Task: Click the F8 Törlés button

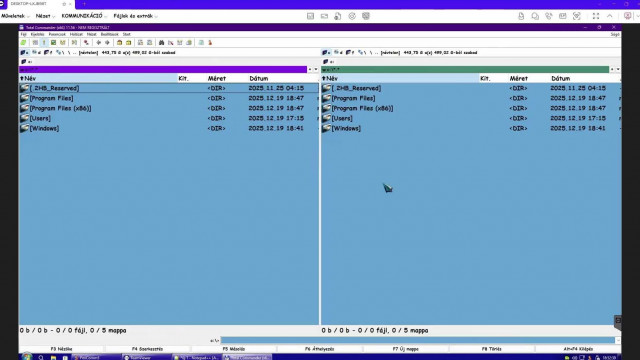Action: pyautogui.click(x=491, y=349)
